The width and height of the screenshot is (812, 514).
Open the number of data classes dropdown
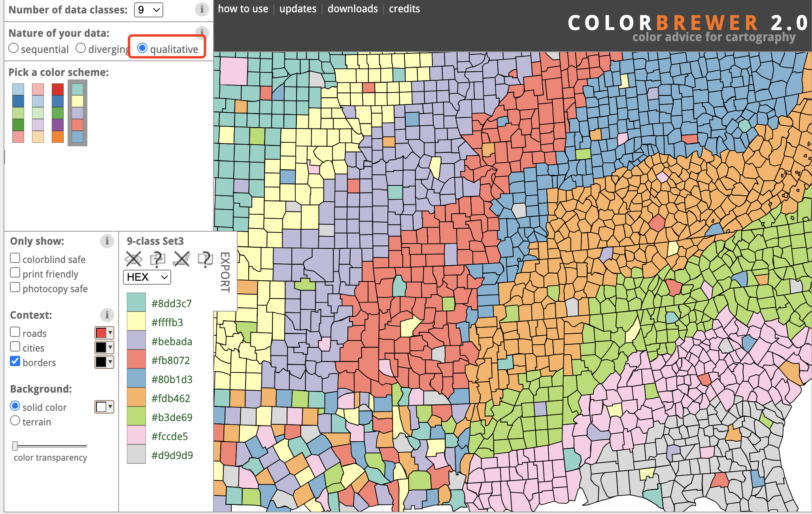pyautogui.click(x=148, y=10)
